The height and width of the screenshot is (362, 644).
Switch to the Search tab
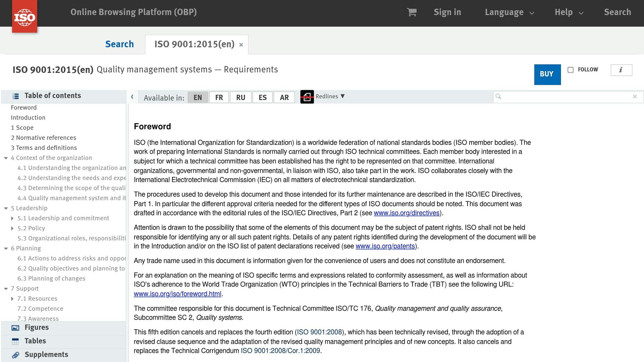pyautogui.click(x=119, y=44)
